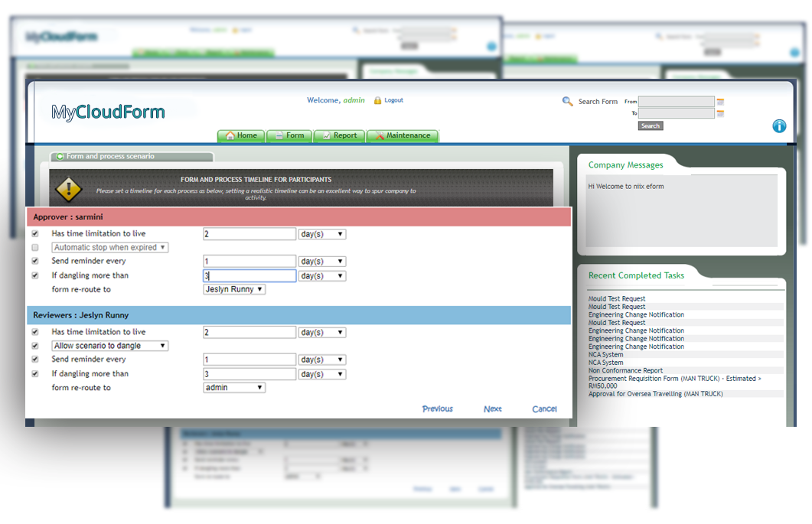This screenshot has width=812, height=524.
Task: Click the blue info icon on the right
Action: coord(778,126)
